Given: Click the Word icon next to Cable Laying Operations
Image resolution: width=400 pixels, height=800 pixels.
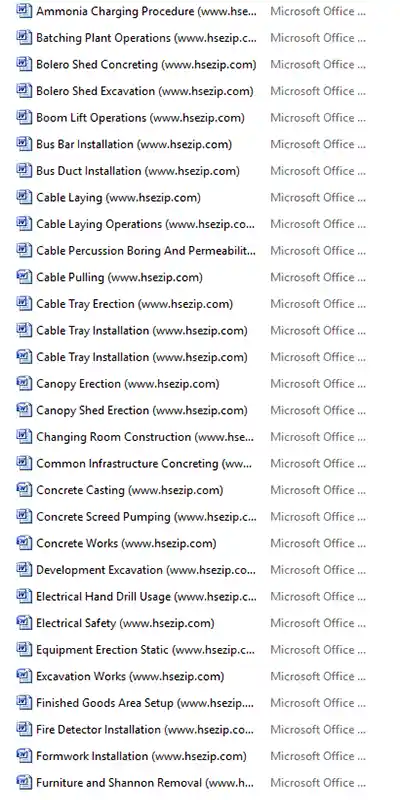Looking at the screenshot, I should point(24,223).
